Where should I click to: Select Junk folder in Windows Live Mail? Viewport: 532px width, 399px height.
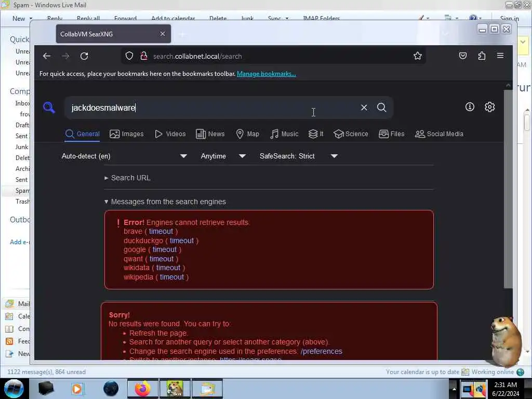(22, 147)
